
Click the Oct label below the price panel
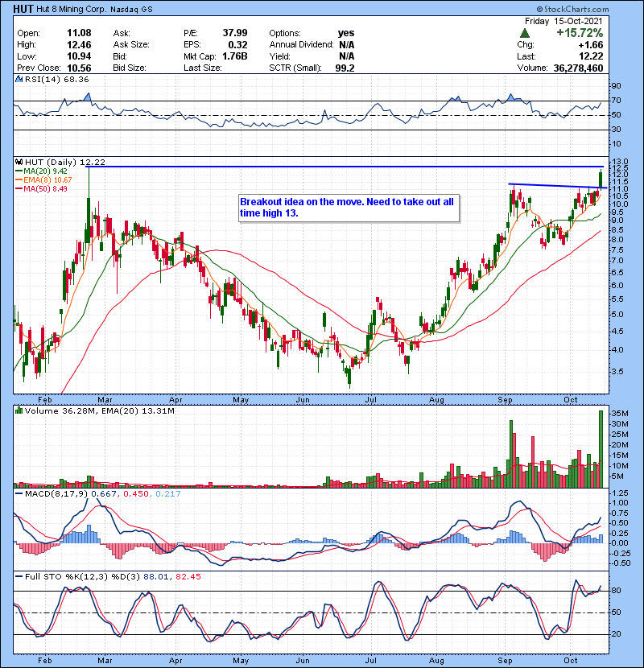[570, 400]
